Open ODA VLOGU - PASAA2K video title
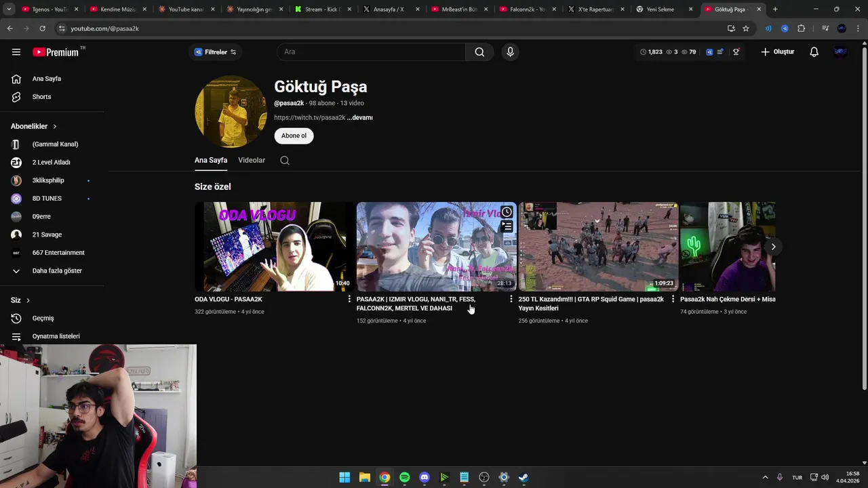The width and height of the screenshot is (868, 488). point(229,299)
